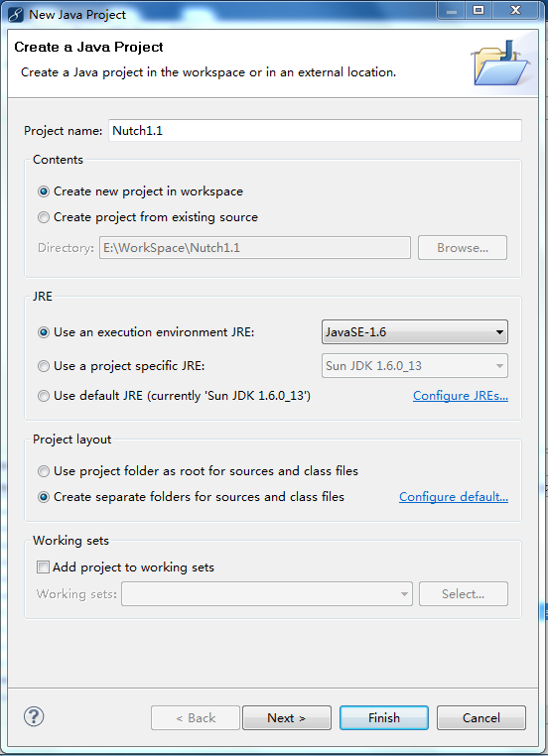The width and height of the screenshot is (548, 756).
Task: Click the Next button
Action: (287, 718)
